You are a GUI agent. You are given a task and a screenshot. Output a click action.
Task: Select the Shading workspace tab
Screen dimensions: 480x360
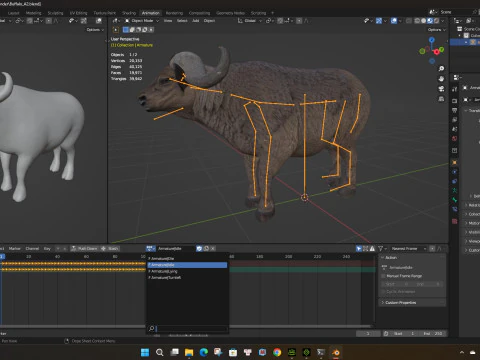(x=129, y=13)
